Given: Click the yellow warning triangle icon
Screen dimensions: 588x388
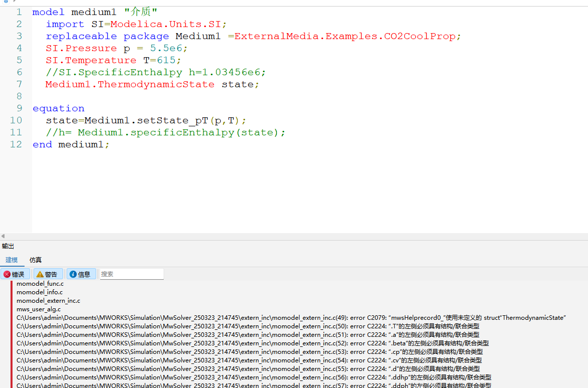Looking at the screenshot, I should click(x=40, y=274).
